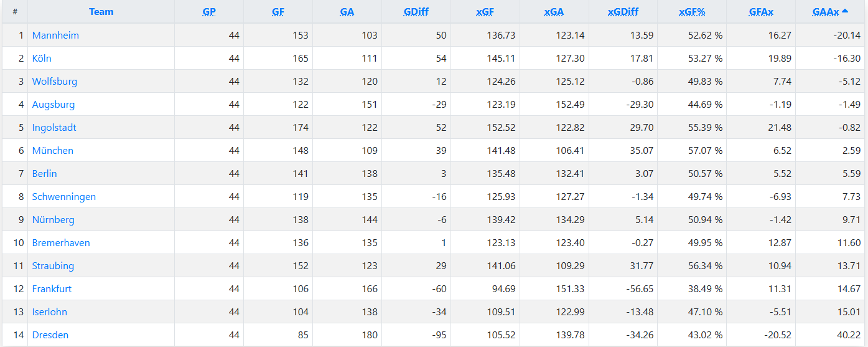Open the Bremerhaven team link

pos(61,243)
